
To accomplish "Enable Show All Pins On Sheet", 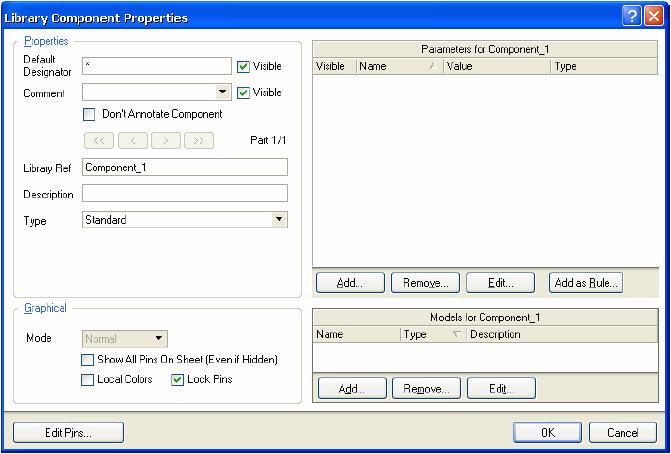I will click(x=88, y=360).
